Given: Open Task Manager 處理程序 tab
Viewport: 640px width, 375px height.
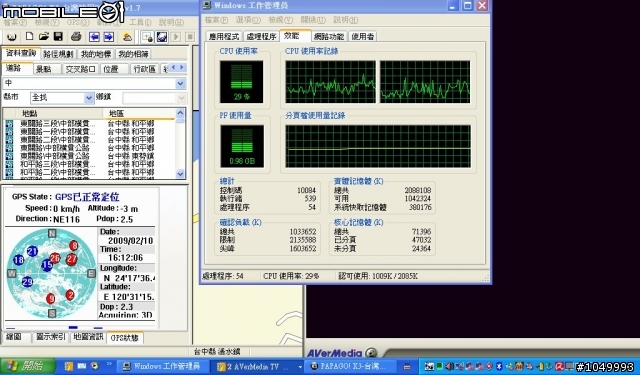Looking at the screenshot, I should (261, 36).
